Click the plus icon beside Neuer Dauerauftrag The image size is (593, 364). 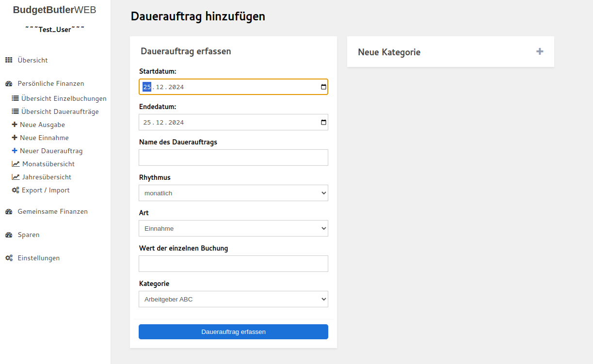click(15, 150)
